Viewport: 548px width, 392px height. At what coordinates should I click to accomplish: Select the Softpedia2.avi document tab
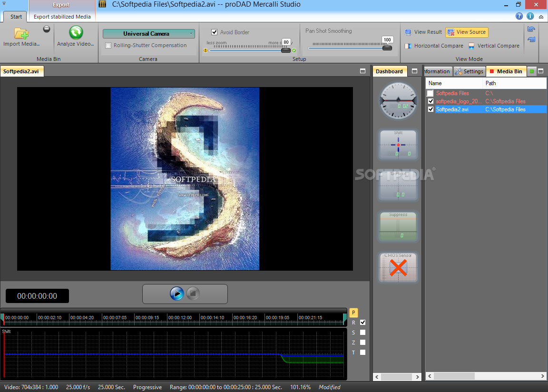(22, 71)
